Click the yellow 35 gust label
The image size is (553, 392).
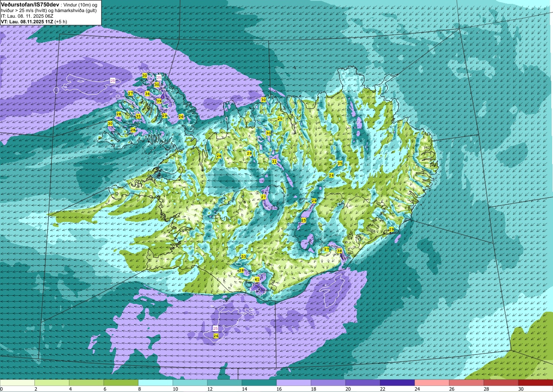tap(138, 116)
